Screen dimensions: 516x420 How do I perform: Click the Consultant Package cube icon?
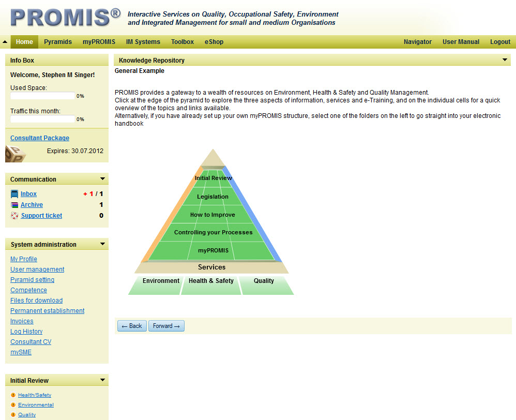pyautogui.click(x=15, y=154)
